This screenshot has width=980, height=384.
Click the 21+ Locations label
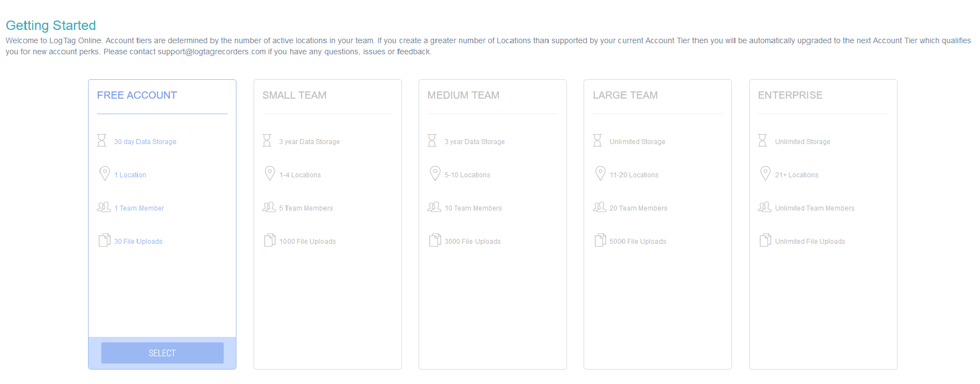coord(796,175)
